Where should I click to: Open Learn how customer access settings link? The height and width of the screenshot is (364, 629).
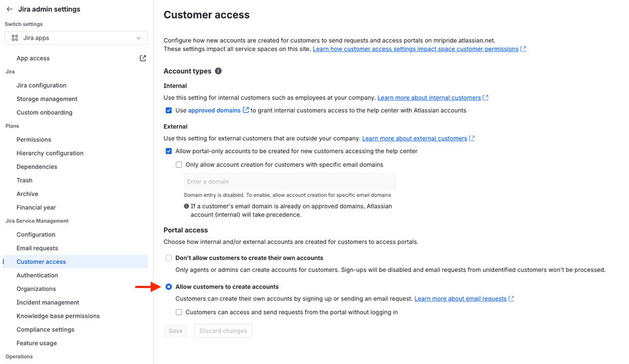[x=416, y=49]
